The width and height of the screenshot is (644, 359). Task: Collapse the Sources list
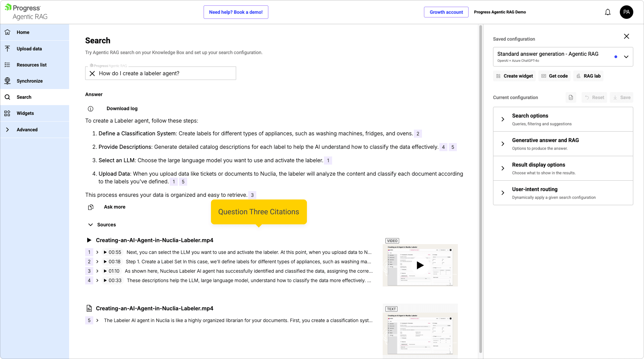(91, 225)
